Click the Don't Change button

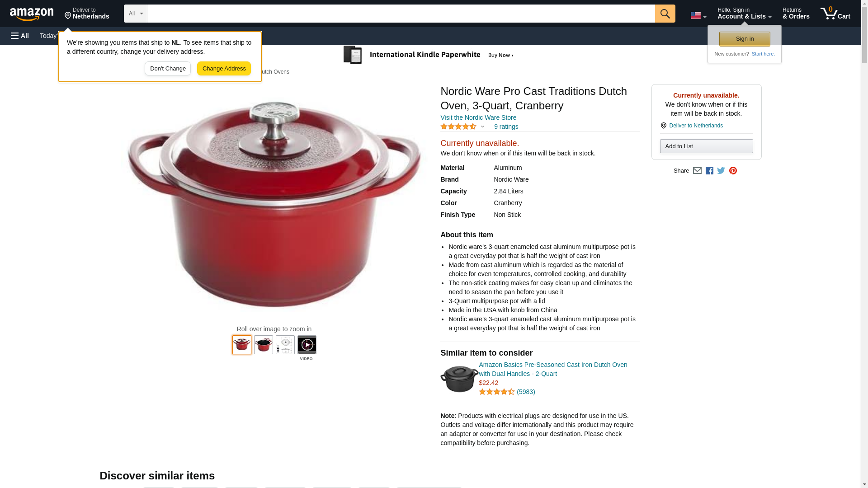(168, 69)
